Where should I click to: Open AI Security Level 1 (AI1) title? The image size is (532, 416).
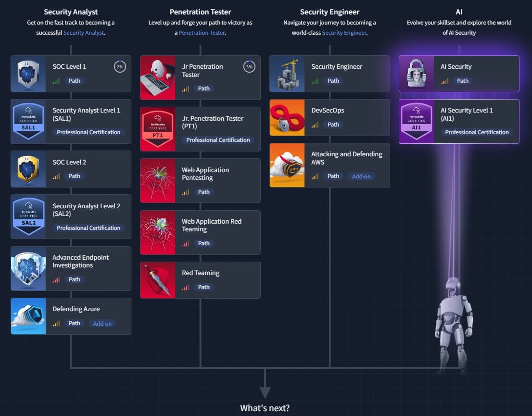point(467,114)
